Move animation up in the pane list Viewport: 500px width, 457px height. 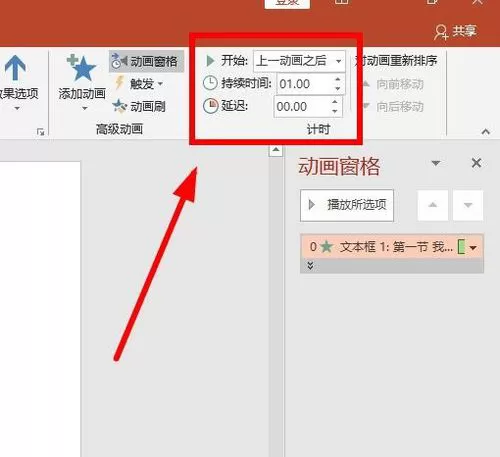pyautogui.click(x=433, y=205)
